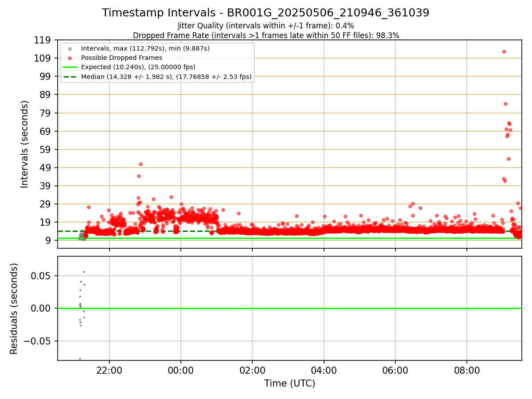532x399 pixels.
Task: Click the highest red outlier point near 113 seconds
Action: coord(504,51)
